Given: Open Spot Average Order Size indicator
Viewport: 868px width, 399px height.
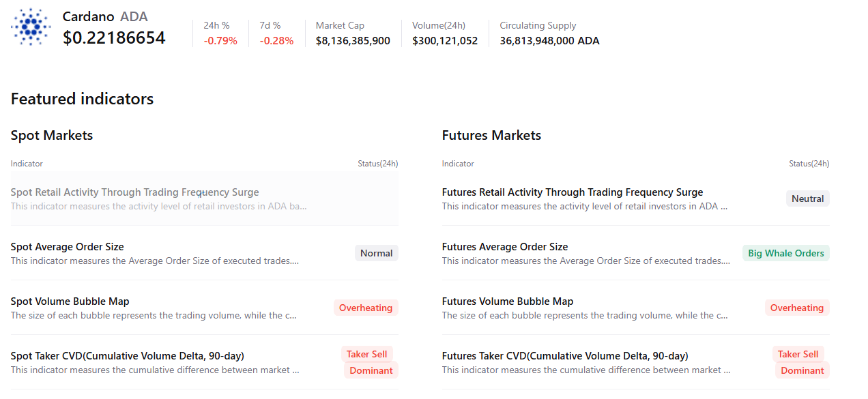Looking at the screenshot, I should coord(204,253).
